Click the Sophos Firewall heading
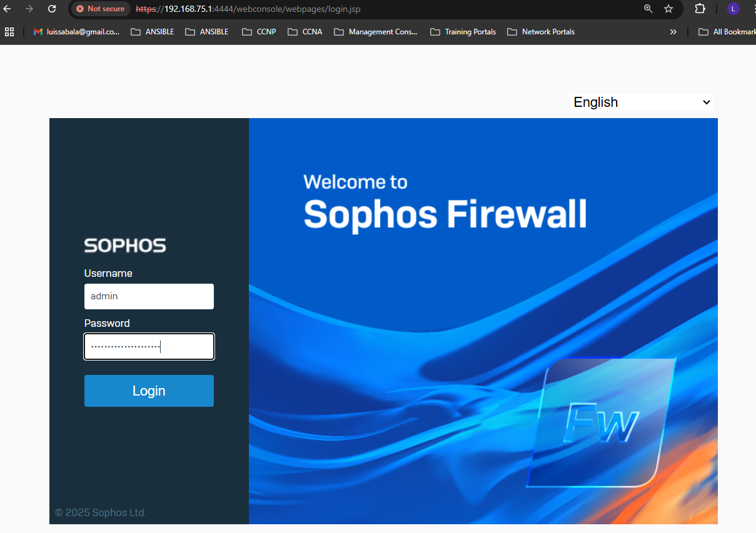This screenshot has height=533, width=756. (445, 214)
